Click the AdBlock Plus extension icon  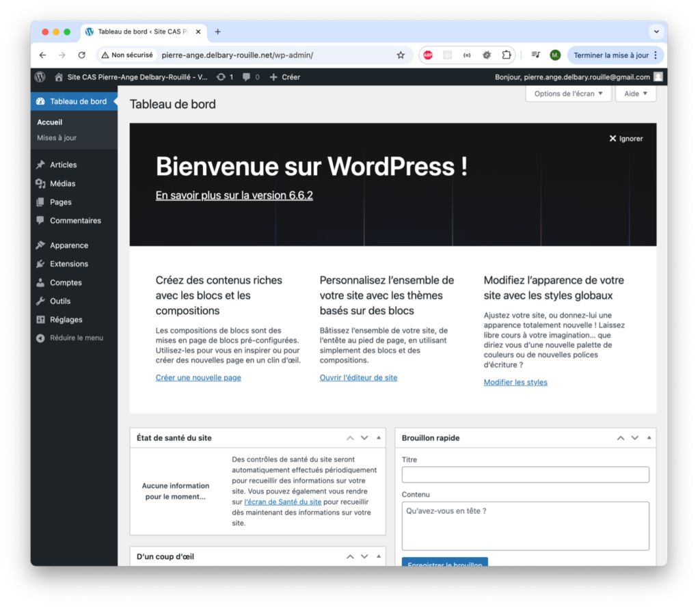[x=428, y=55]
